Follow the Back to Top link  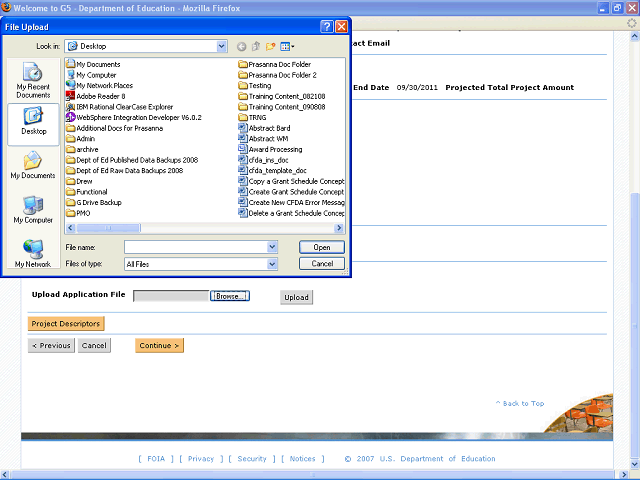pyautogui.click(x=520, y=403)
